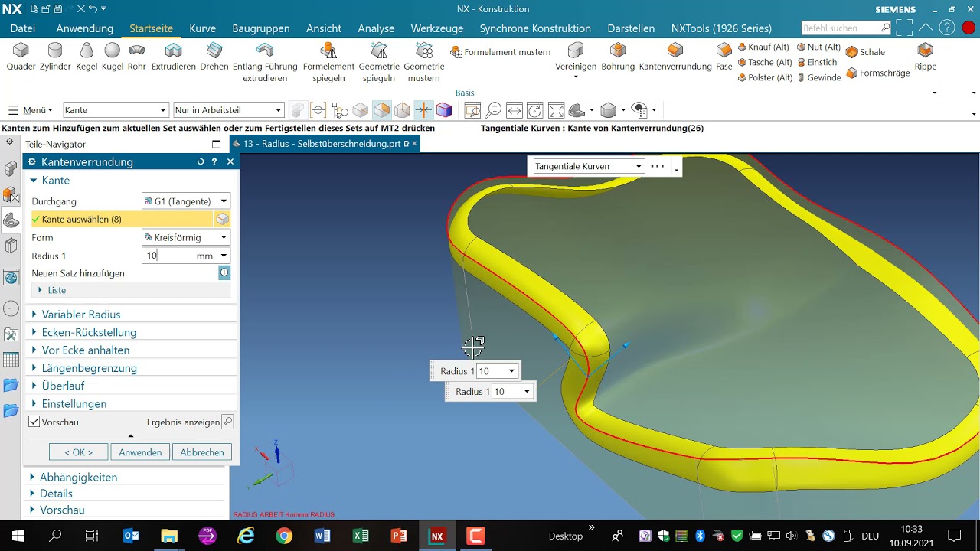Open the Tangentiale Kurven dropdown
980x551 pixels.
click(589, 166)
